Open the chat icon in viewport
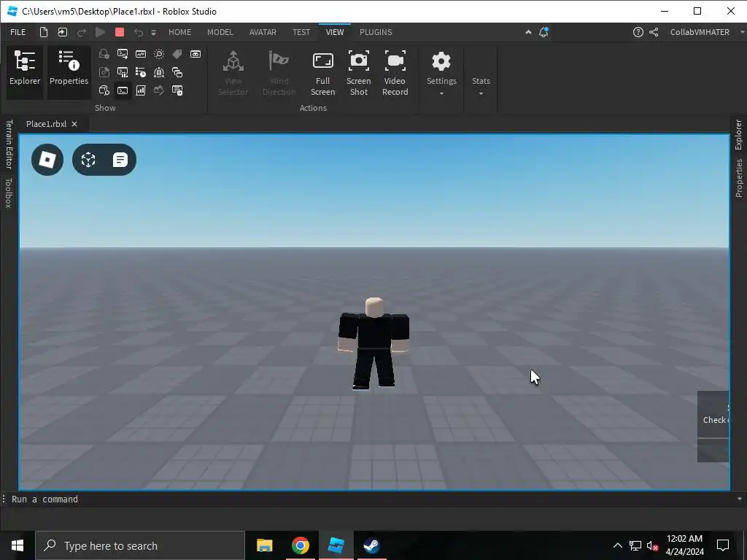 click(x=120, y=160)
